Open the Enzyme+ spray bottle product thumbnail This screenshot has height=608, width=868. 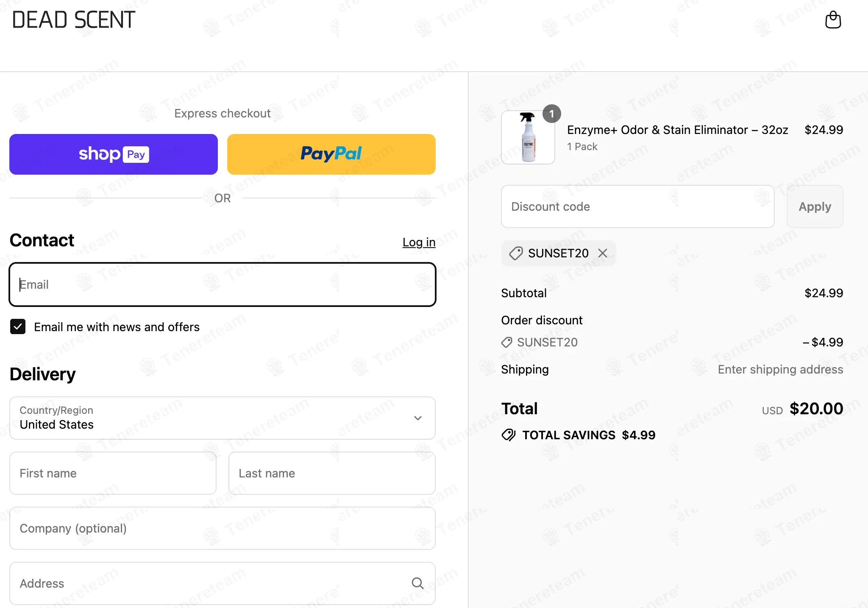(528, 137)
